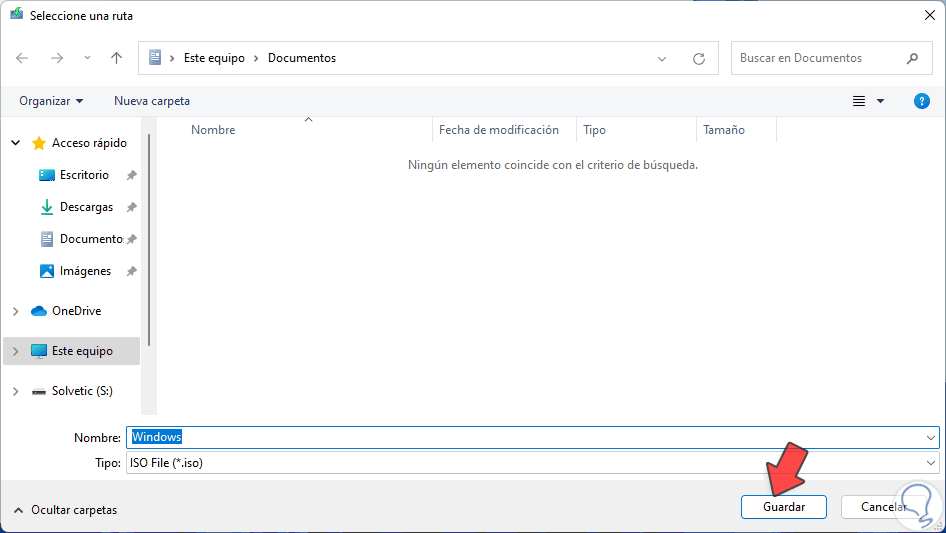Create a folder with 'Nueva carpeta'
This screenshot has width=946, height=533.
coord(152,101)
